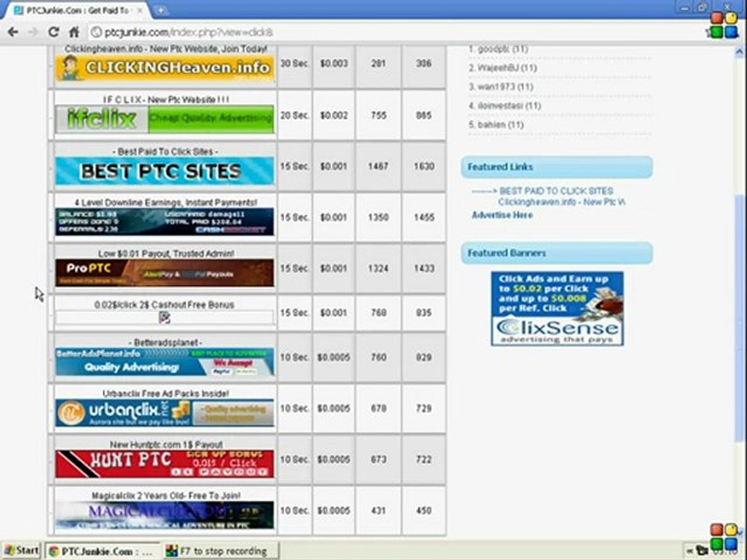Click '1. goodptc (11)' in the top list
The width and height of the screenshot is (747, 560).
click(x=498, y=48)
